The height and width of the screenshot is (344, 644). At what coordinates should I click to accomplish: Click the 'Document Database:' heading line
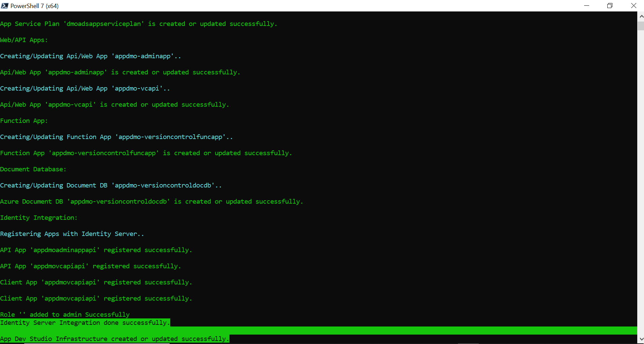click(33, 169)
